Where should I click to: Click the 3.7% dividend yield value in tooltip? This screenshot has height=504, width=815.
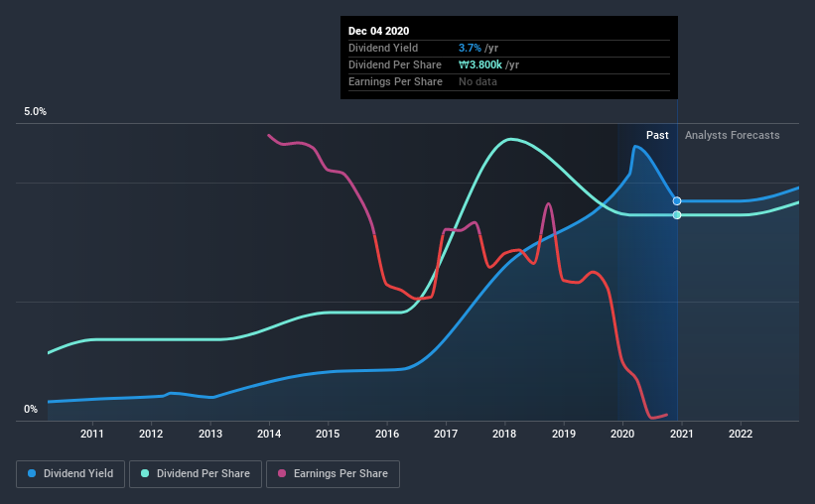point(470,48)
